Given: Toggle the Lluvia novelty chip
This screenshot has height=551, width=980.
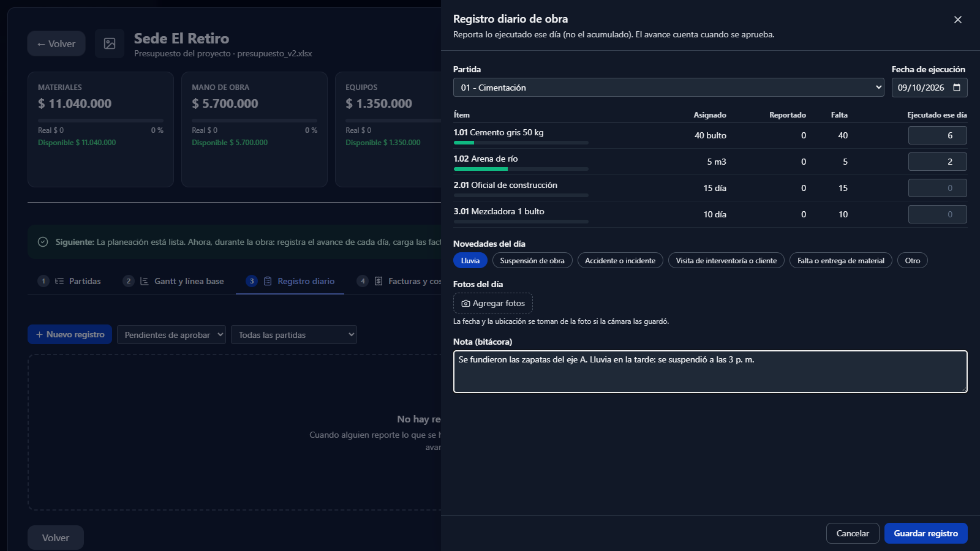Looking at the screenshot, I should tap(470, 260).
